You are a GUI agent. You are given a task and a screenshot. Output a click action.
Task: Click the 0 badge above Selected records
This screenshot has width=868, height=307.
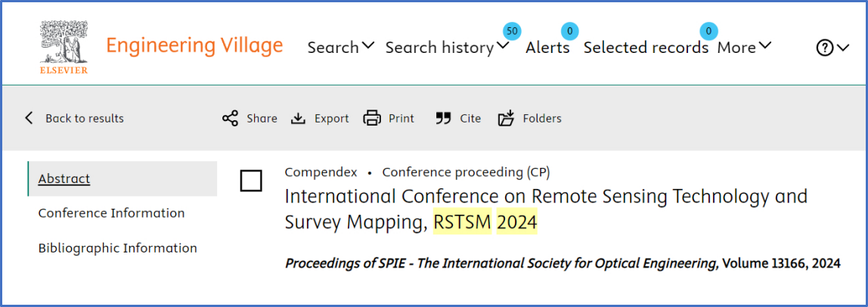[x=708, y=31]
